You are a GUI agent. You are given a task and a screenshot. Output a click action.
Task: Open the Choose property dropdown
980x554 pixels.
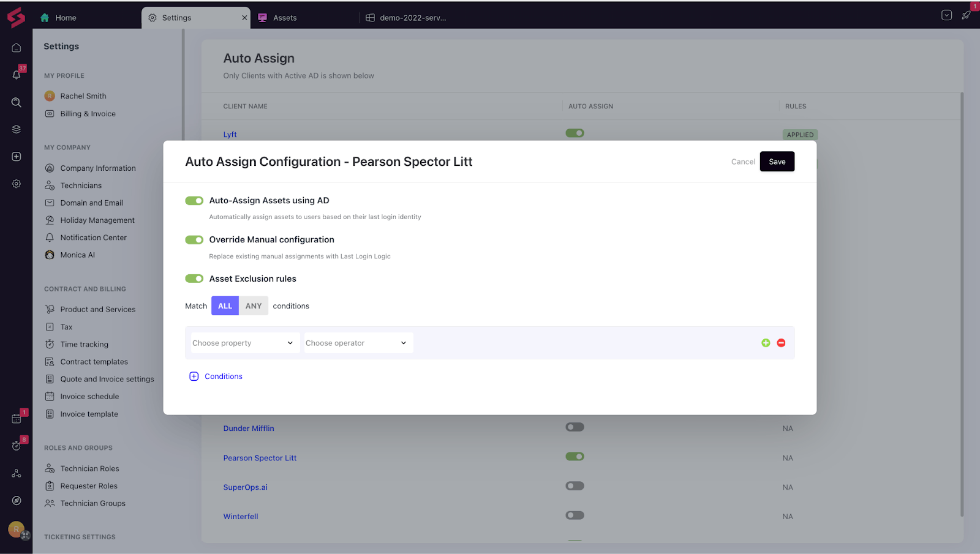243,343
